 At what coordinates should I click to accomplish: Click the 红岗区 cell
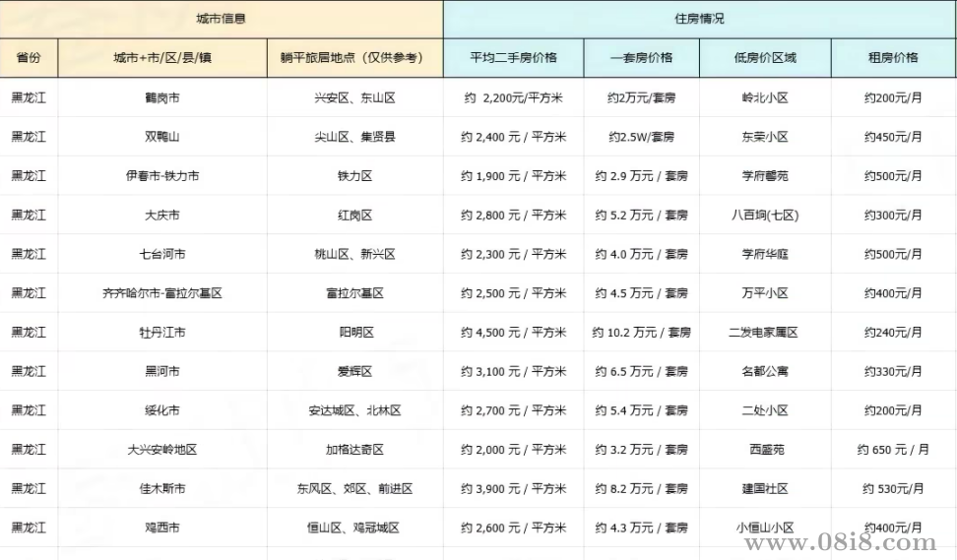tap(355, 215)
